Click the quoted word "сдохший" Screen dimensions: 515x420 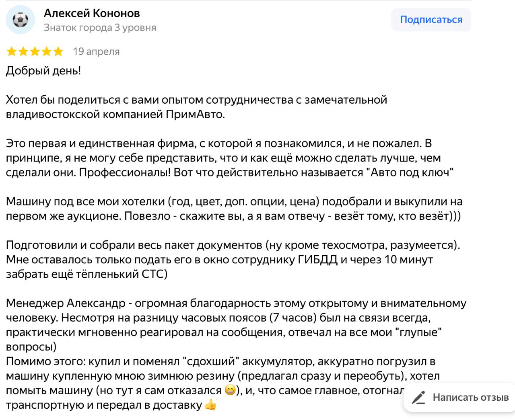tap(209, 361)
